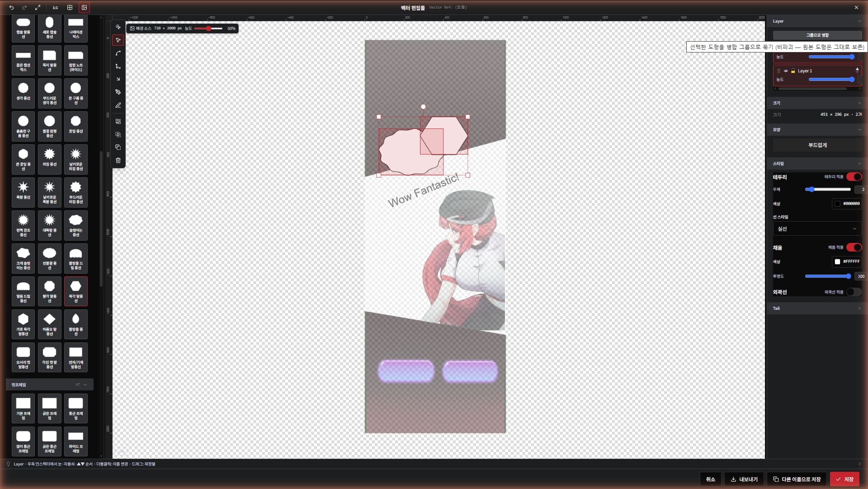868x489 pixels.
Task: Adjust the Layer 1 농도 slider
Action: click(x=831, y=80)
